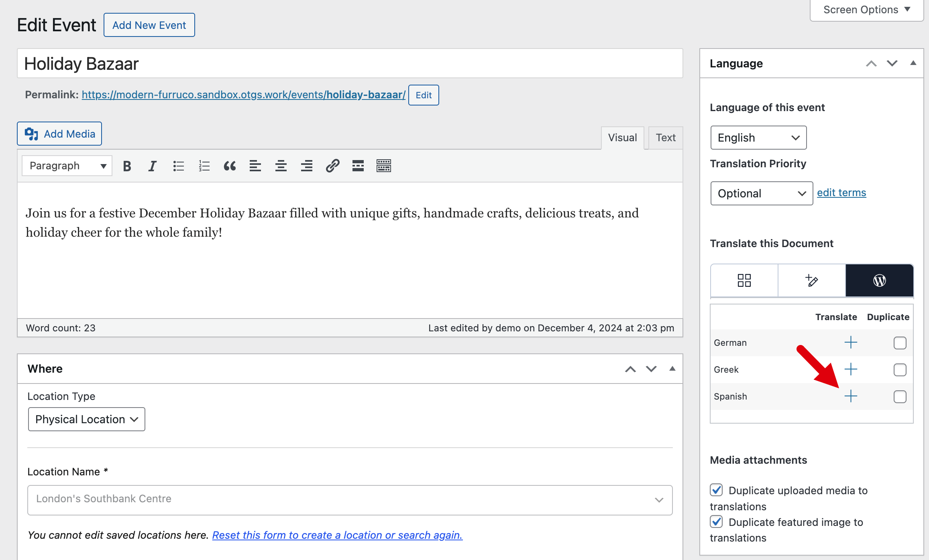The width and height of the screenshot is (929, 560).
Task: Check the Duplicate box for German
Action: pos(900,343)
